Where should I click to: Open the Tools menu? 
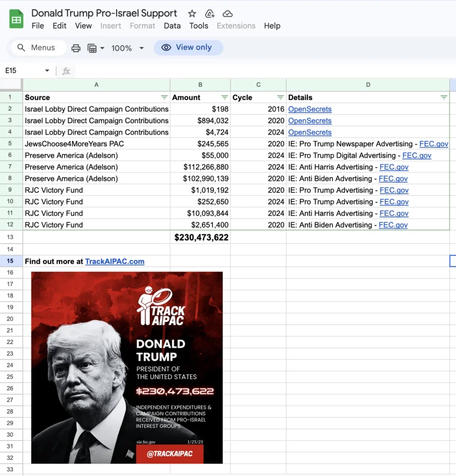[x=199, y=26]
